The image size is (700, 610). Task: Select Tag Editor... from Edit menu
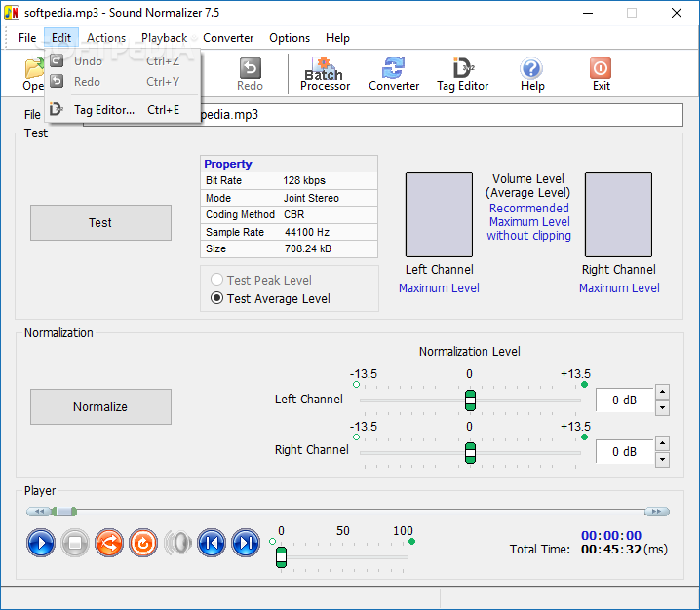[124, 110]
